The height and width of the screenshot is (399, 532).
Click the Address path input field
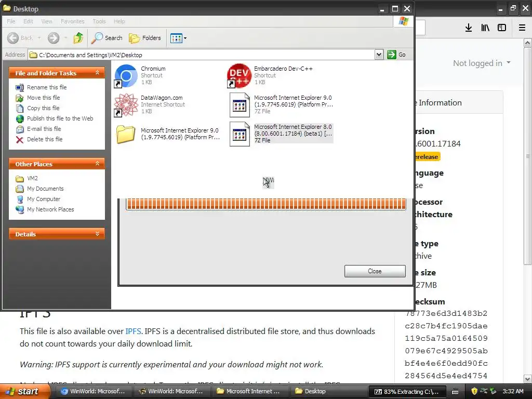pos(202,55)
